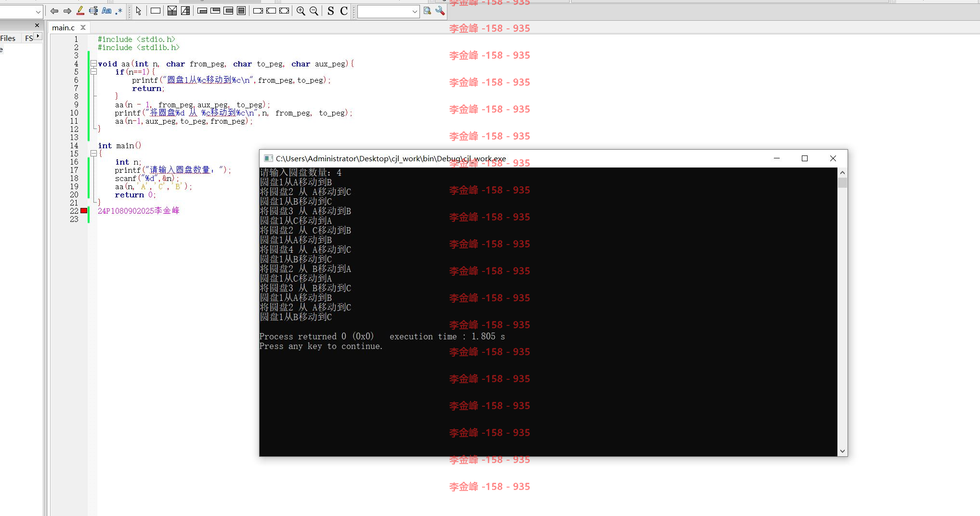Click 'Process returned 0 (0x0)' console text
This screenshot has height=516, width=980.
coord(317,336)
